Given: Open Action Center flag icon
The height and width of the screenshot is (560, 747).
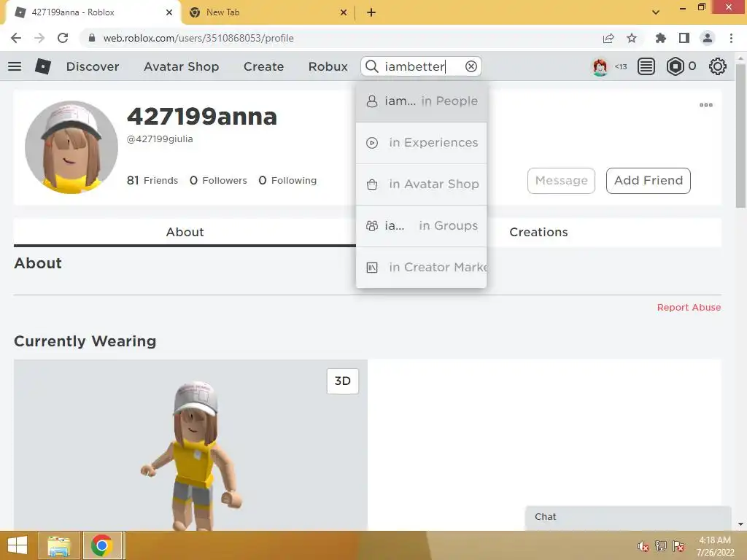Looking at the screenshot, I should [678, 546].
